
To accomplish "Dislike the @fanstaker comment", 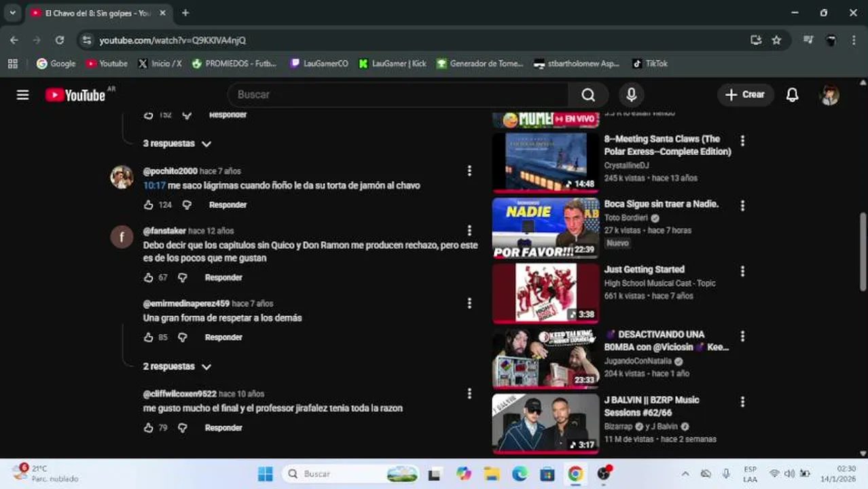I will click(x=183, y=277).
